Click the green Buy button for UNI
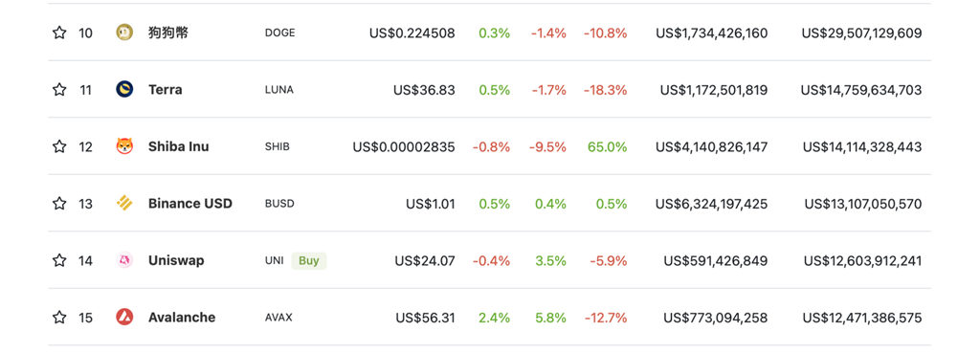This screenshot has height=353, width=980. (309, 260)
